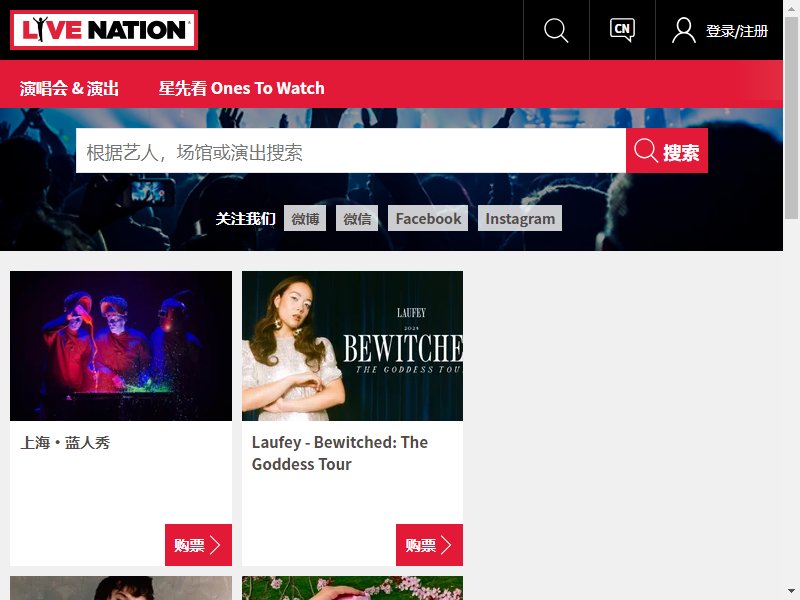
Task: Click the Live Nation logo
Action: 104,30
